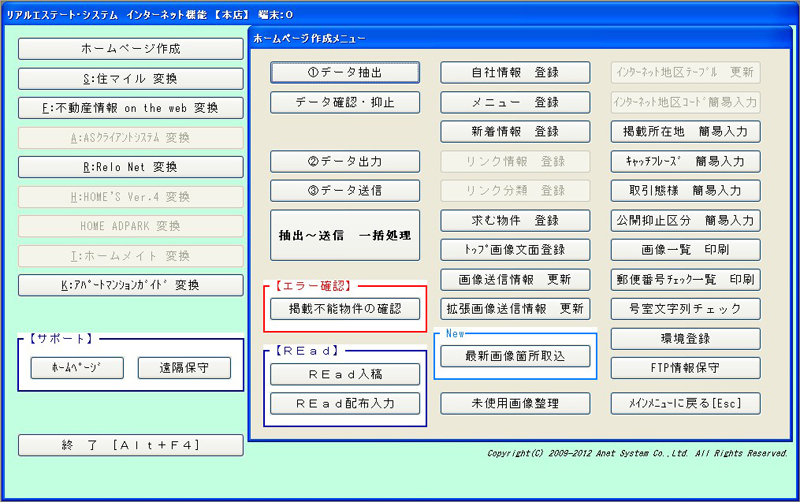The image size is (800, 502).
Task: Run 抽出～送信 一括処理
Action: click(345, 236)
